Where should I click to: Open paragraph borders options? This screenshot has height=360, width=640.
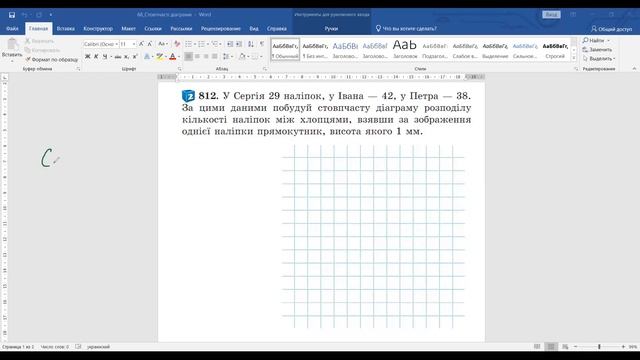coord(255,56)
